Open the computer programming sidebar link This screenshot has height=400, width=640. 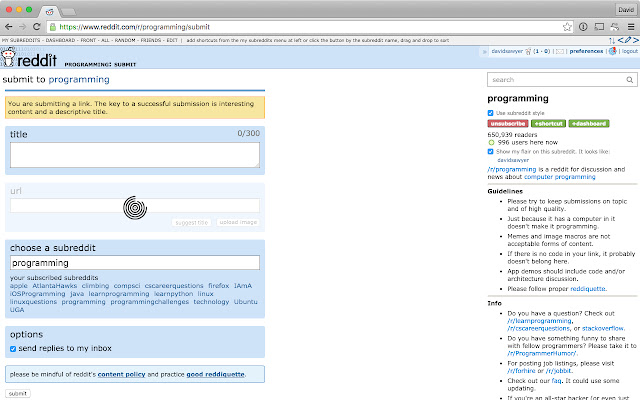coord(560,177)
